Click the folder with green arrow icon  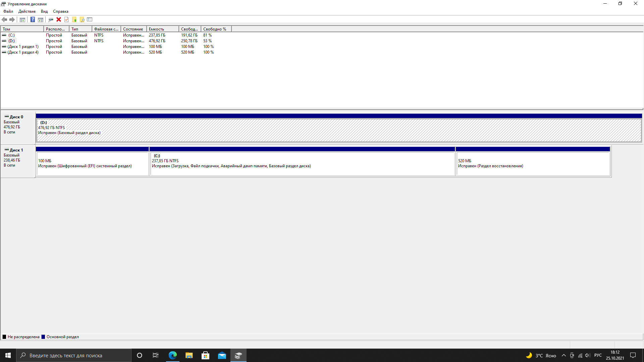click(x=74, y=19)
